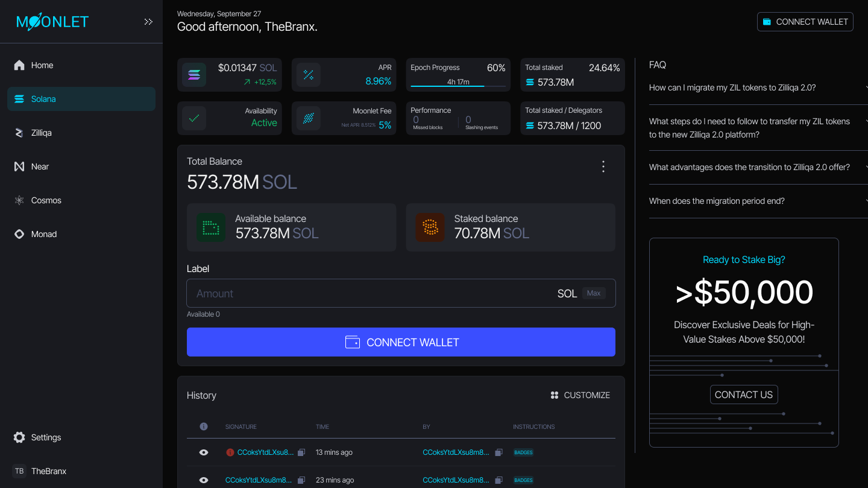
Task: Open BY address link in 13 mins row
Action: 456,452
